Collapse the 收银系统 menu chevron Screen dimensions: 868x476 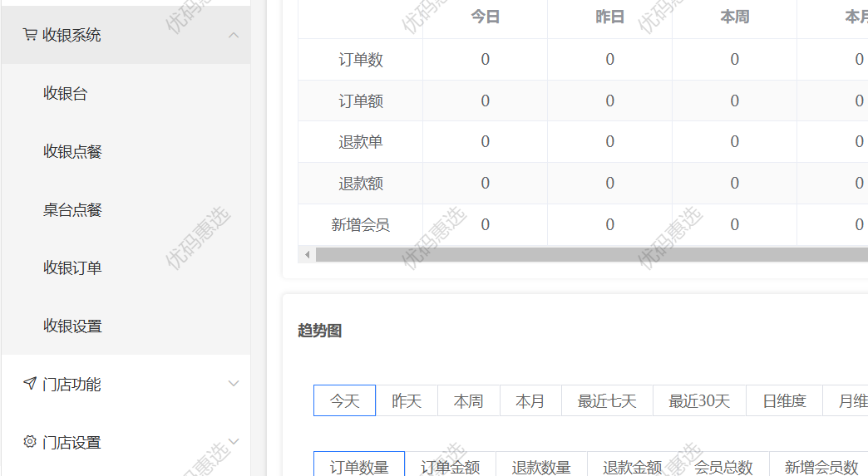[x=234, y=35]
